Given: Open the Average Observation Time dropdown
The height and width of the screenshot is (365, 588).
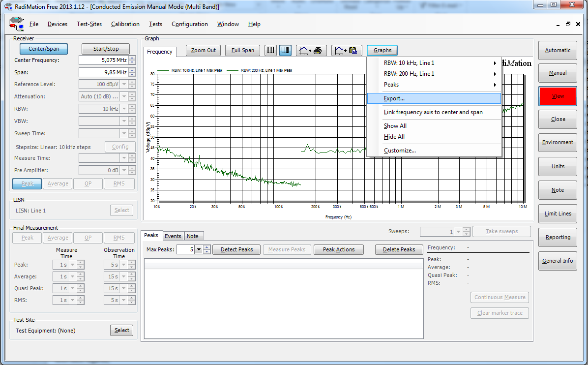Looking at the screenshot, I should pos(124,276).
